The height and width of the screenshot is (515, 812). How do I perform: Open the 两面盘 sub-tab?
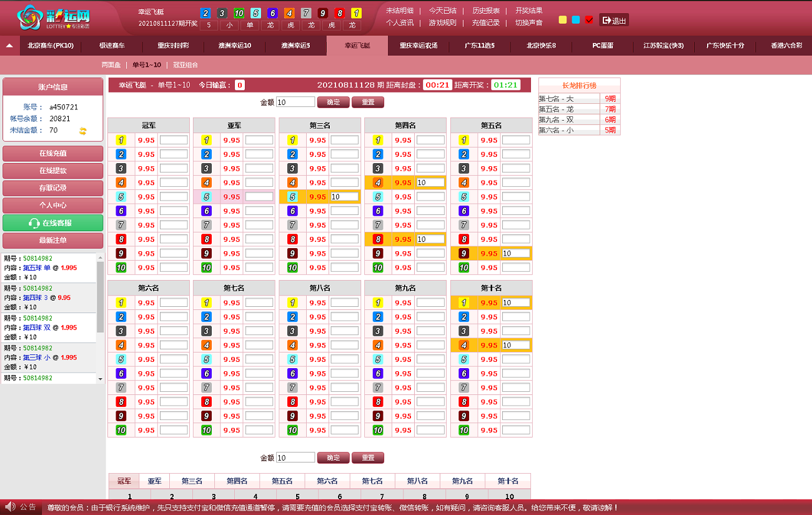111,65
